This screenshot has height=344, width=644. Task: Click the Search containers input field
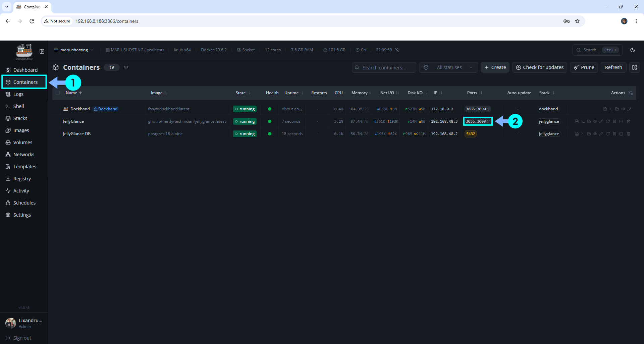click(384, 67)
